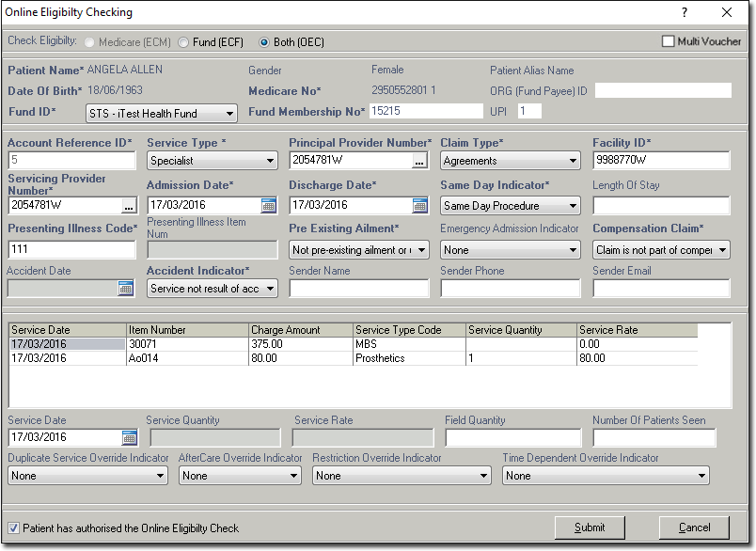Click the Presenting Illness Code input field
This screenshot has width=756, height=551.
[x=72, y=250]
